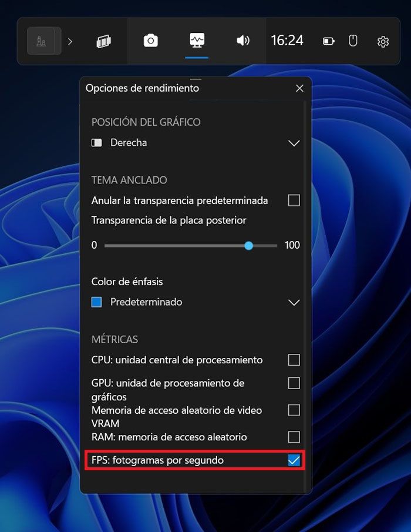411x532 pixels.
Task: Enable Anular la transparencia predeterminada checkbox
Action: [x=294, y=200]
